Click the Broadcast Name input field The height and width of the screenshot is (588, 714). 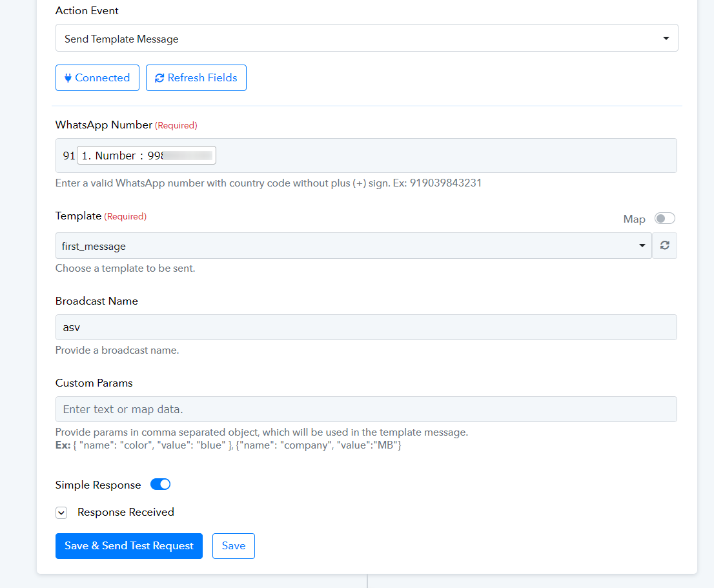coord(366,327)
